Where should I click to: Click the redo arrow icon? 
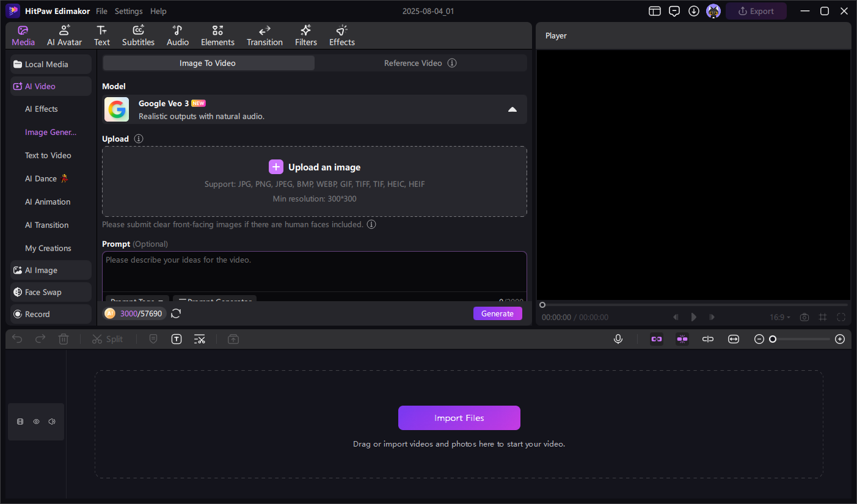pos(40,339)
